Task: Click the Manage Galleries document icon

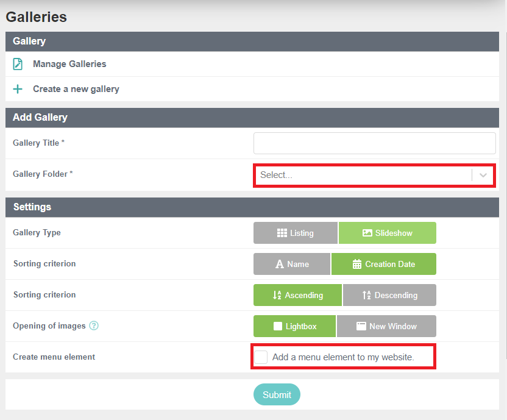Action: [x=18, y=64]
